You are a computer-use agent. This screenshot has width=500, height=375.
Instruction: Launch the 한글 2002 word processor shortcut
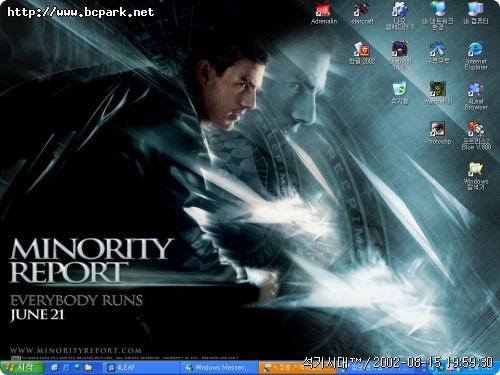point(362,53)
